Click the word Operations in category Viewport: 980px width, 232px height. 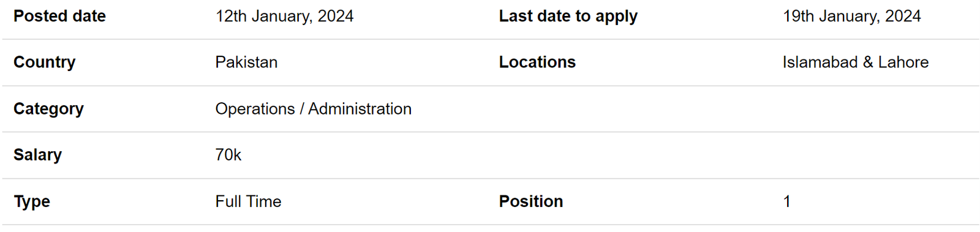pos(255,109)
